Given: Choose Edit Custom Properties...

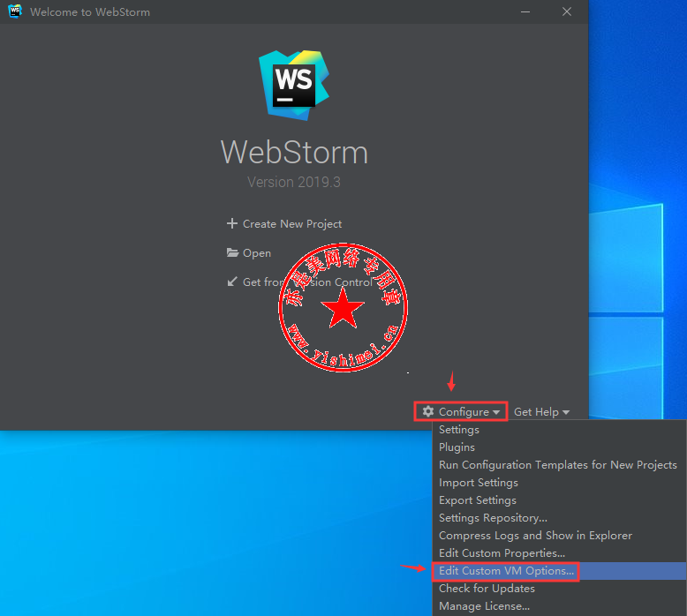Looking at the screenshot, I should pyautogui.click(x=560, y=553).
